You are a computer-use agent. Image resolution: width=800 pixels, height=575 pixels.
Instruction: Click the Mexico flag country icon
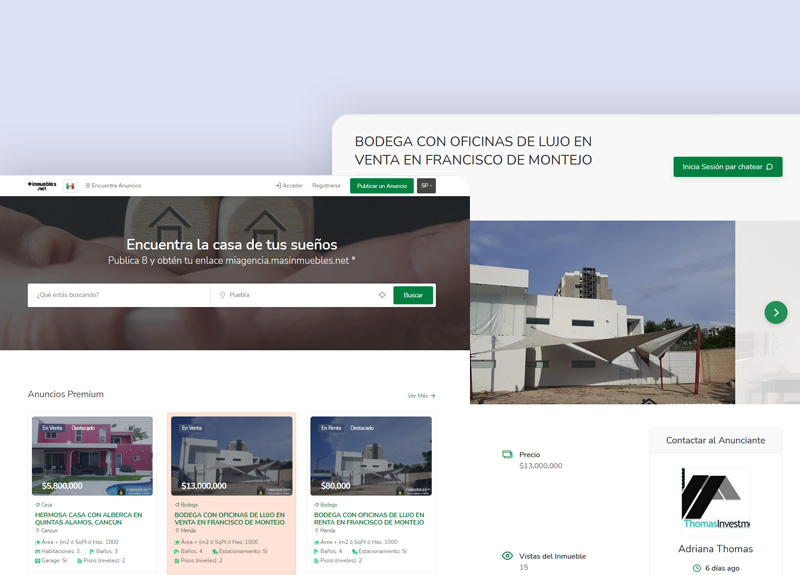pyautogui.click(x=70, y=186)
